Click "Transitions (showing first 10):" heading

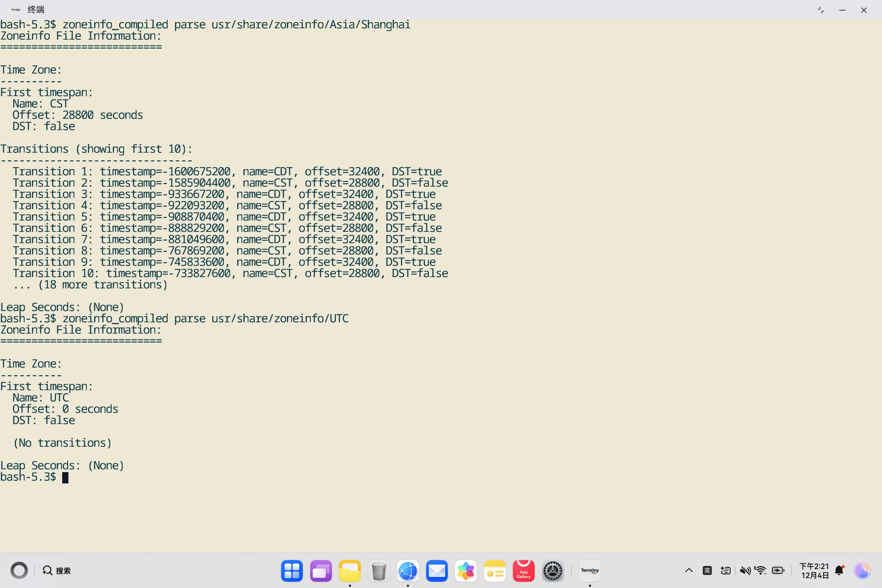(96, 149)
